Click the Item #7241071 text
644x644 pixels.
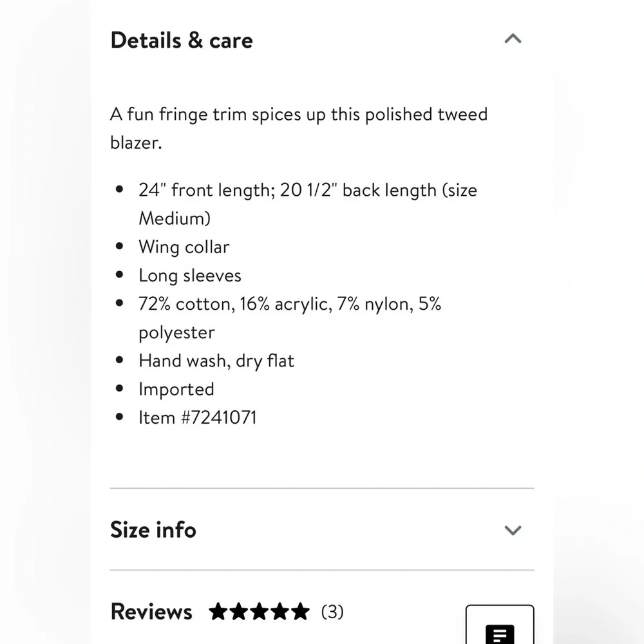pyautogui.click(x=198, y=418)
